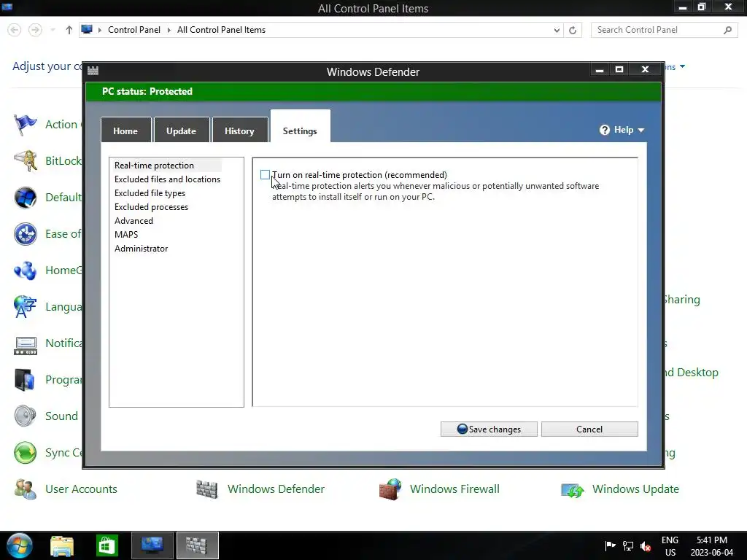Viewport: 747px width, 560px height.
Task: Refresh the Control Panel view
Action: click(573, 30)
